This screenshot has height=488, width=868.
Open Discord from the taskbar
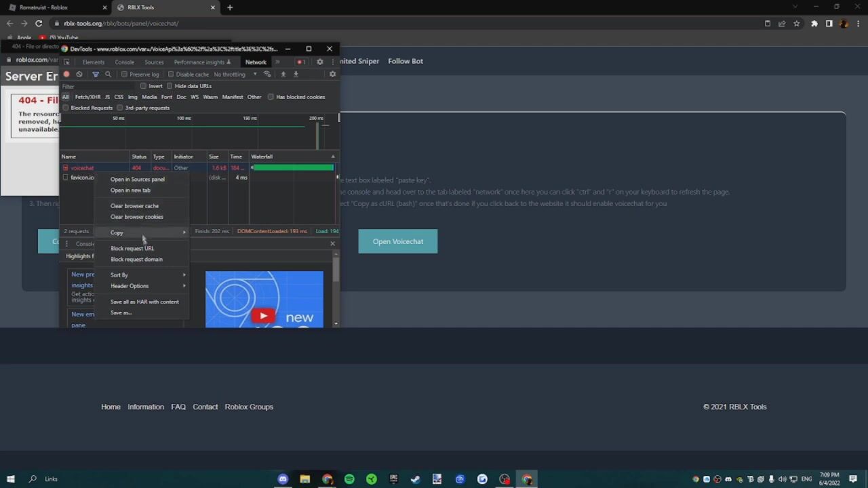point(283,479)
